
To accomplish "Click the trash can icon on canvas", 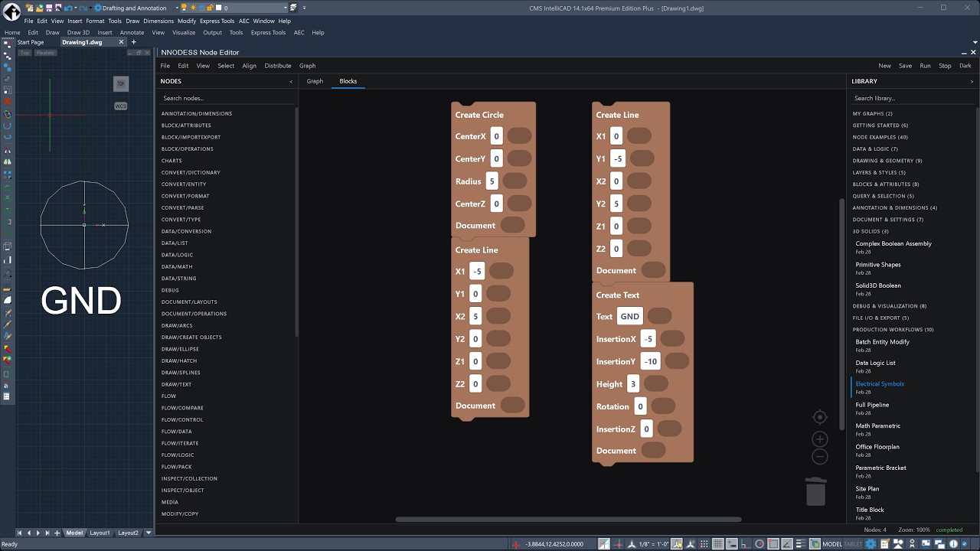I will click(816, 491).
